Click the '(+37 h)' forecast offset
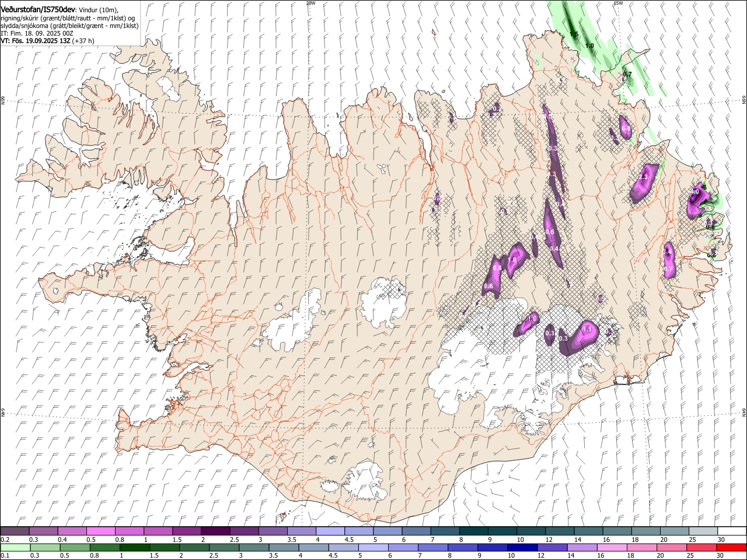The height and width of the screenshot is (560, 747). tap(84, 41)
